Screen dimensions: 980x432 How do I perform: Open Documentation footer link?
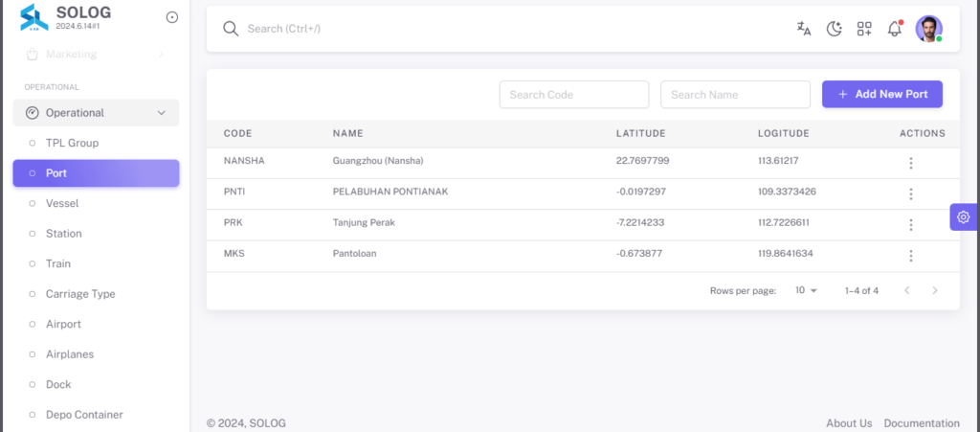922,423
